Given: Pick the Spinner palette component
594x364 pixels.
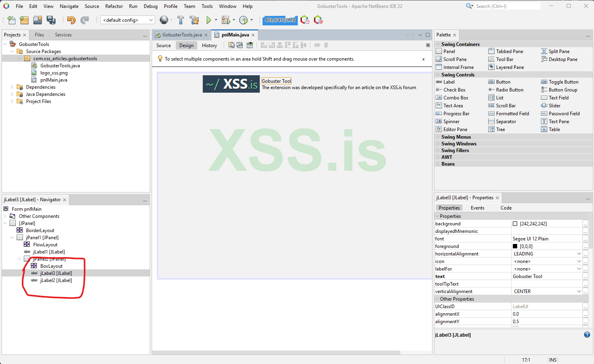Looking at the screenshot, I should [447, 122].
